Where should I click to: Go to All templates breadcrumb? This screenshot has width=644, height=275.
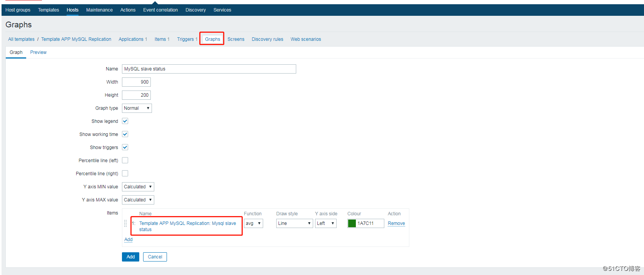21,39
